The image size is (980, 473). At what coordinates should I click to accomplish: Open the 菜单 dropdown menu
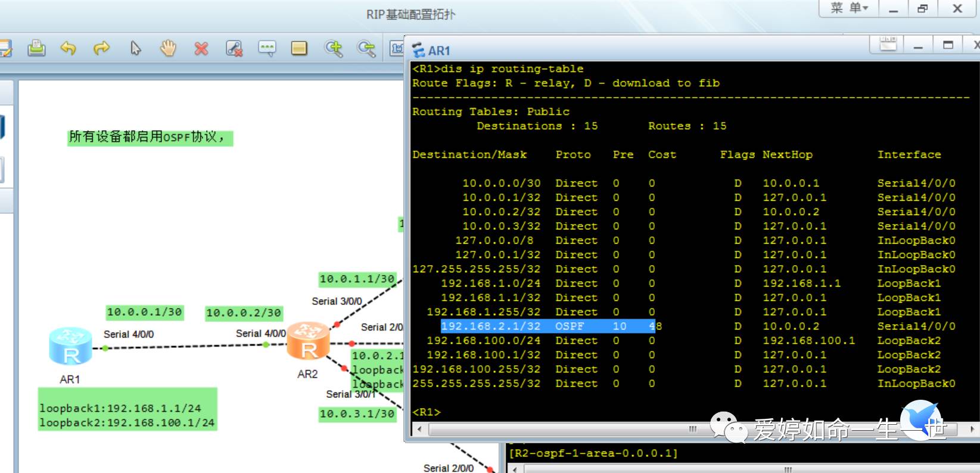point(849,8)
